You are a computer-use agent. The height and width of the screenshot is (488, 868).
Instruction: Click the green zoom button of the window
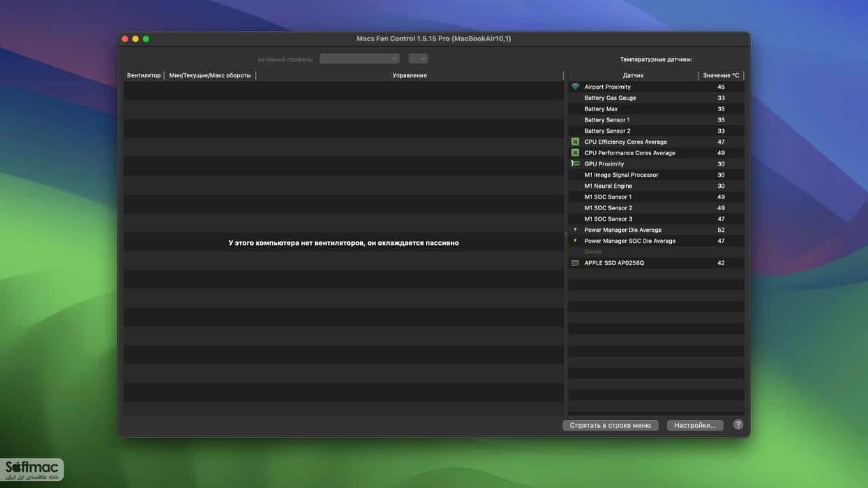(x=146, y=39)
